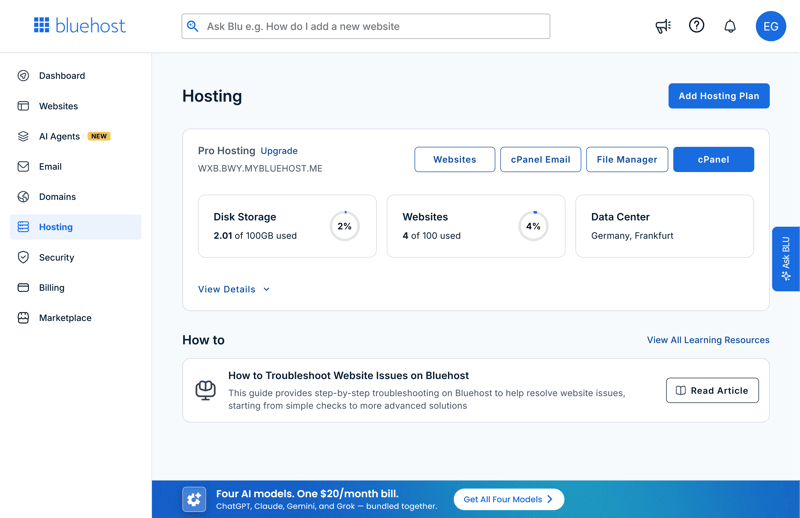Click Get All Four Models button
Image resolution: width=800 pixels, height=518 pixels.
[x=509, y=499]
